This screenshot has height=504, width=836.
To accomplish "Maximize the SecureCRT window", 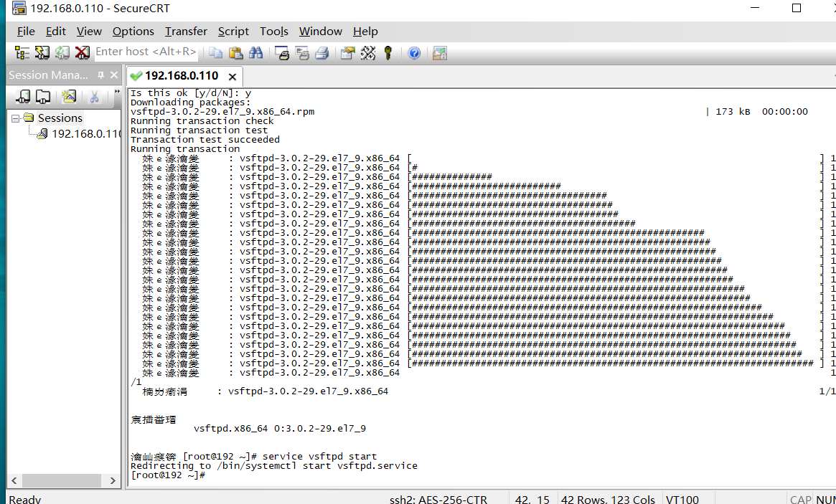I will [x=797, y=8].
